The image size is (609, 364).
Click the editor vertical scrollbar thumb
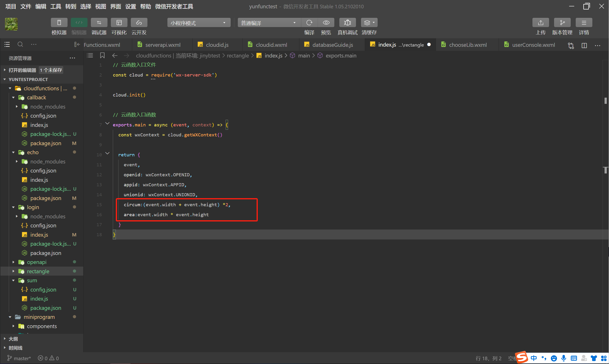[x=605, y=101]
